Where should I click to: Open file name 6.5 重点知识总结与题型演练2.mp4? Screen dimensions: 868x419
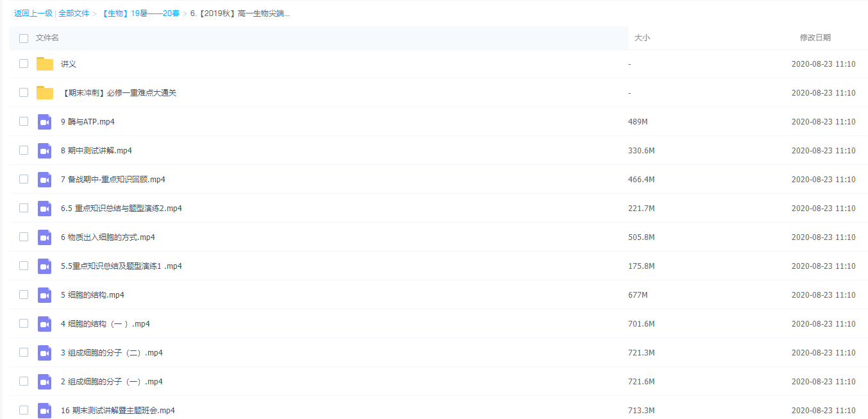tap(121, 209)
